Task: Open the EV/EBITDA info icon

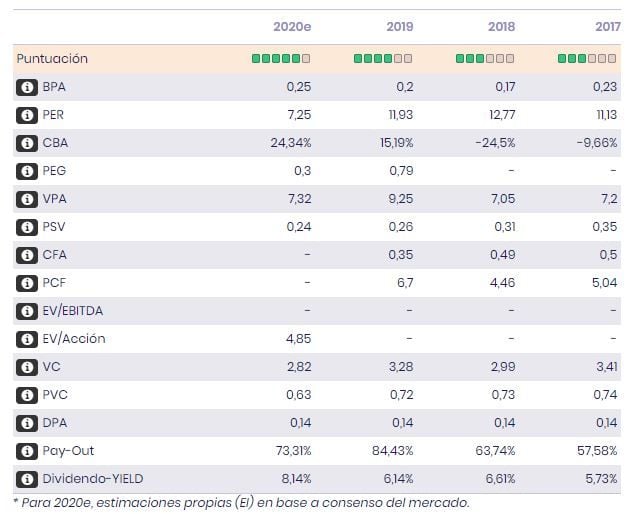Action: 26,311
